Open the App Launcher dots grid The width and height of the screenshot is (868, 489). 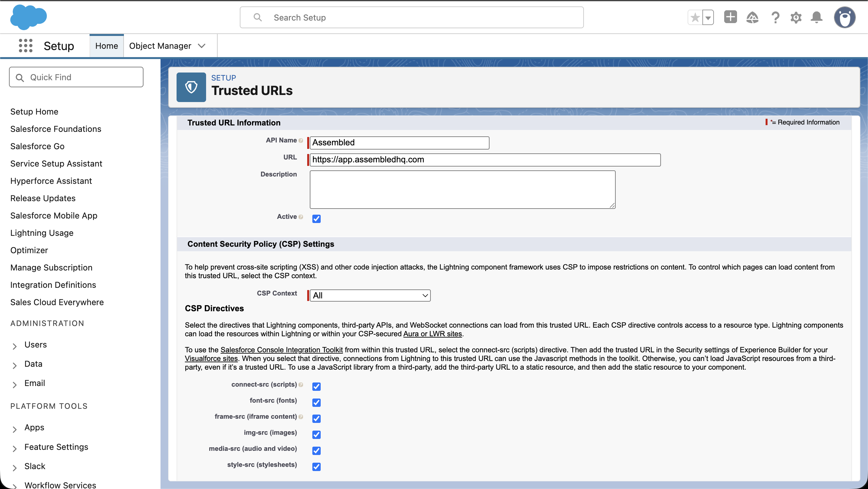pos(26,46)
